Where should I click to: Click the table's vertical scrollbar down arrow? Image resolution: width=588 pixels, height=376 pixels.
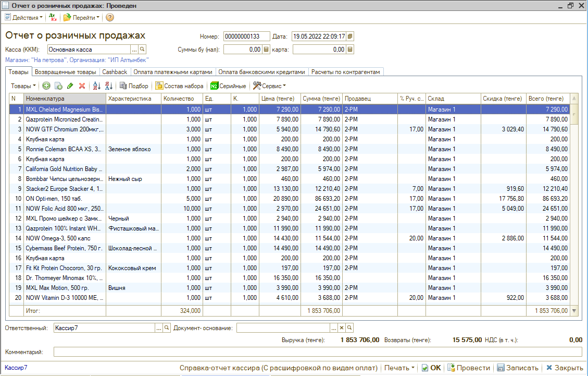574,311
